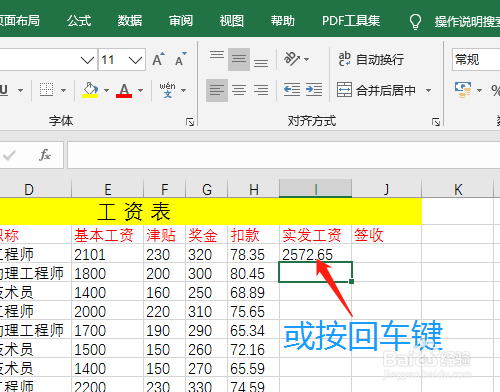Image resolution: width=500 pixels, height=392 pixels.
Task: Apply the yellow fill color bucket
Action: pyautogui.click(x=90, y=90)
